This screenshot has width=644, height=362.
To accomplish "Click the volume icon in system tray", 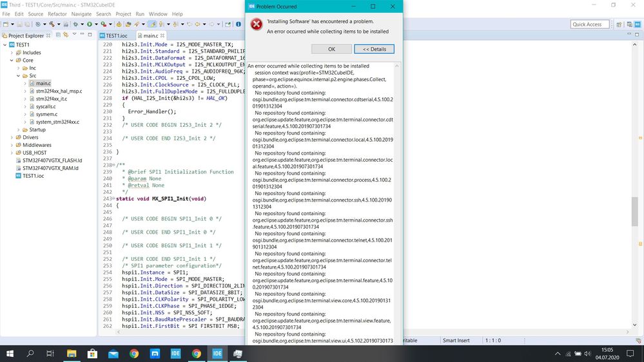I will point(587,354).
